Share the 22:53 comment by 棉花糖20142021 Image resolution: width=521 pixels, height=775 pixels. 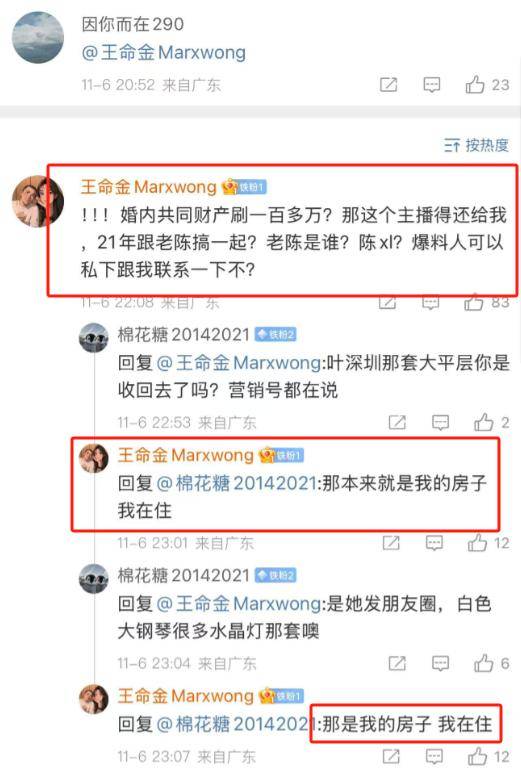click(x=397, y=422)
